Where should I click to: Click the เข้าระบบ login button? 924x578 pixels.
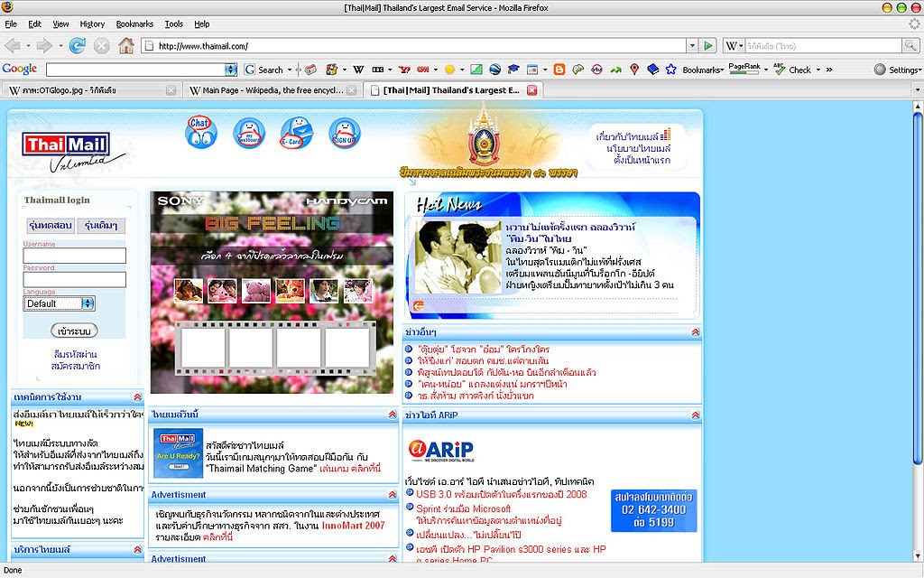tap(74, 331)
